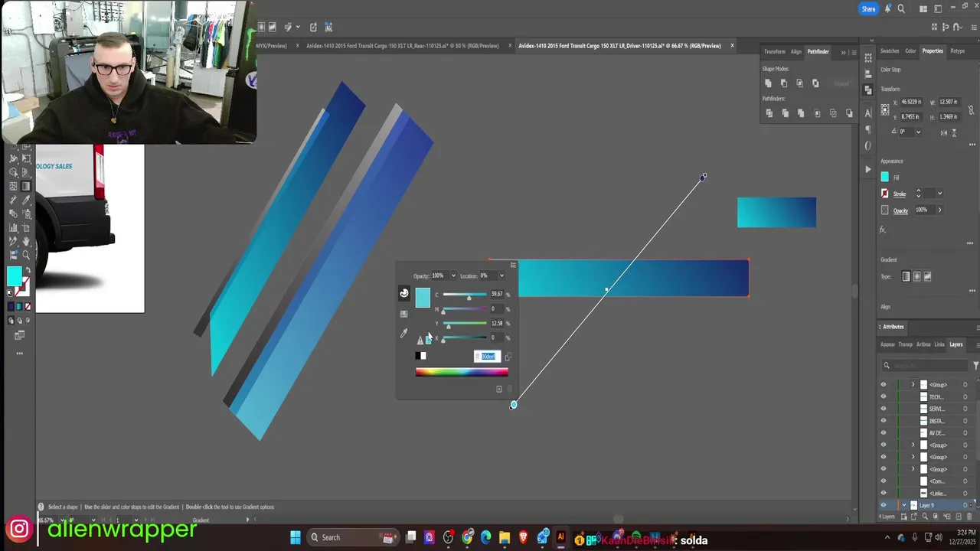980x551 pixels.
Task: Click the large cyan Fill box in toolbar
Action: coord(15,276)
